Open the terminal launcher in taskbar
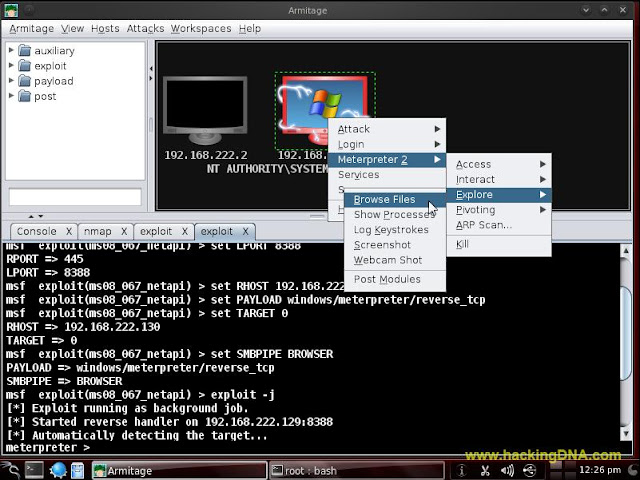 coord(34,470)
